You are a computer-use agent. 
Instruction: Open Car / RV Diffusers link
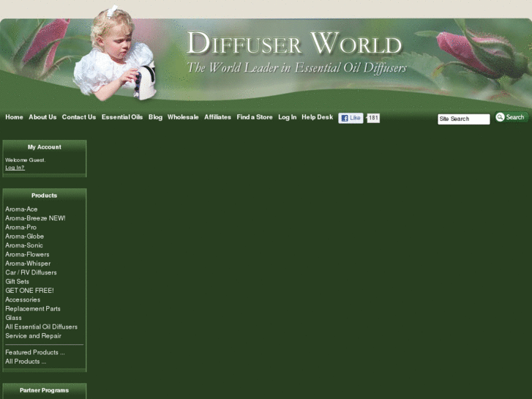pyautogui.click(x=31, y=272)
